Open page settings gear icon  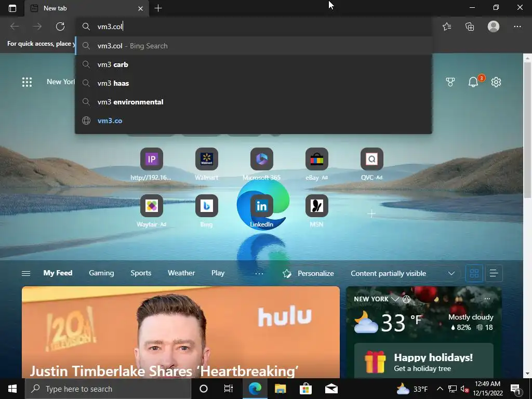[496, 82]
